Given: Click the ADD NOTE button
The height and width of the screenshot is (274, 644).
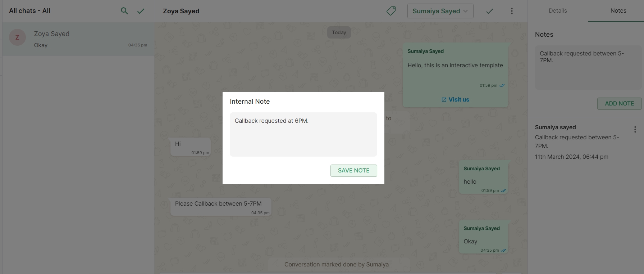Looking at the screenshot, I should click(619, 104).
